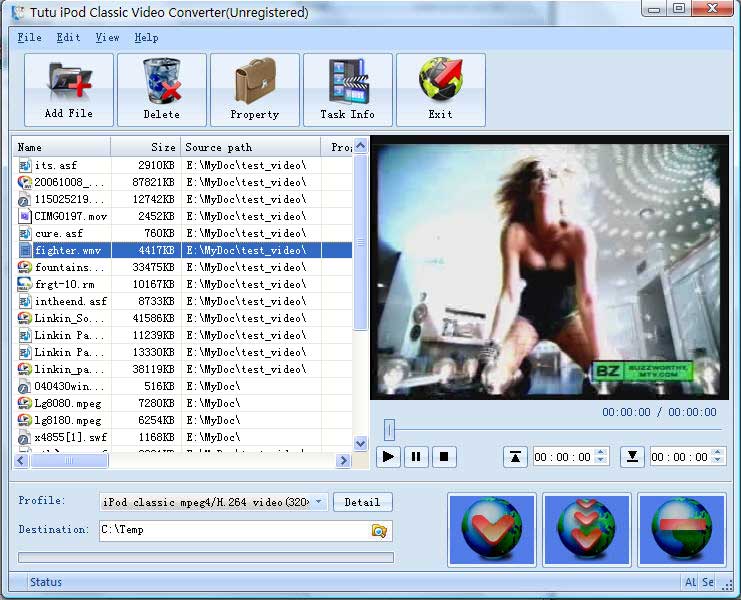Select the fighter.wmv row
This screenshot has width=741, height=600.
(183, 250)
